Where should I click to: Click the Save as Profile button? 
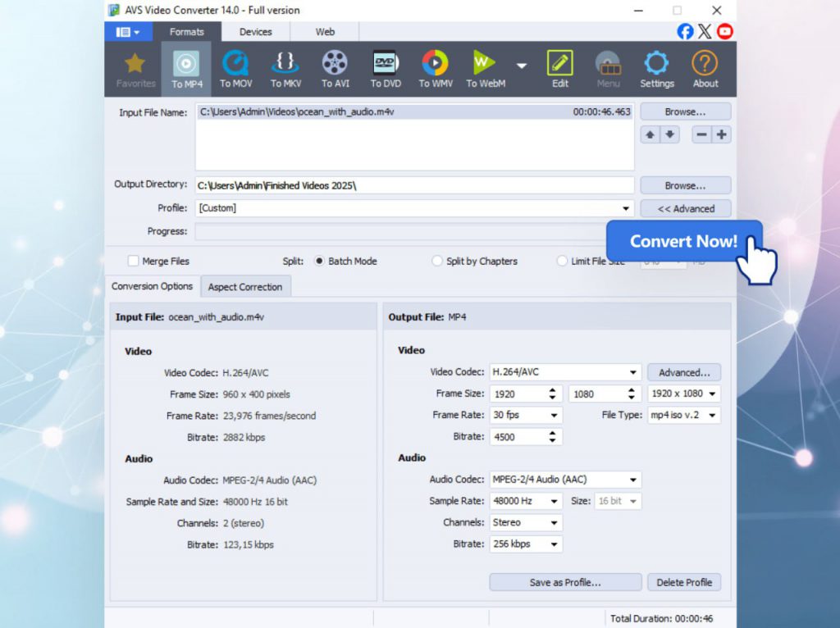[x=565, y=582]
